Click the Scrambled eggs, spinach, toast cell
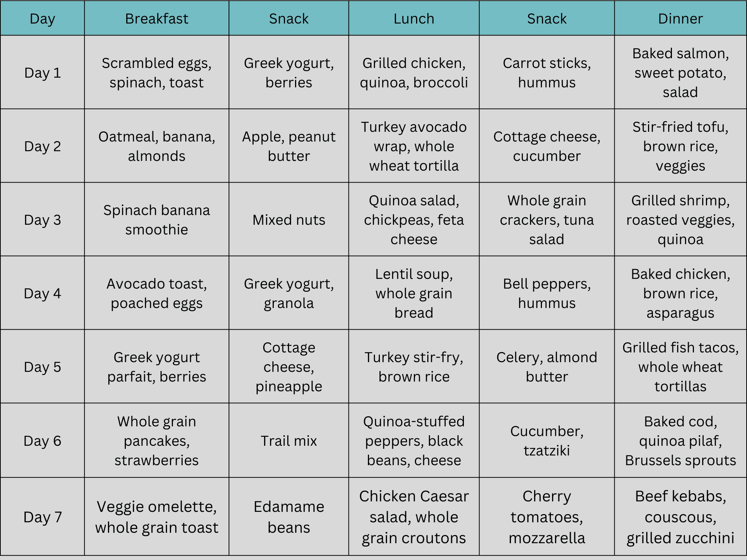This screenshot has width=747, height=560. 156,73
